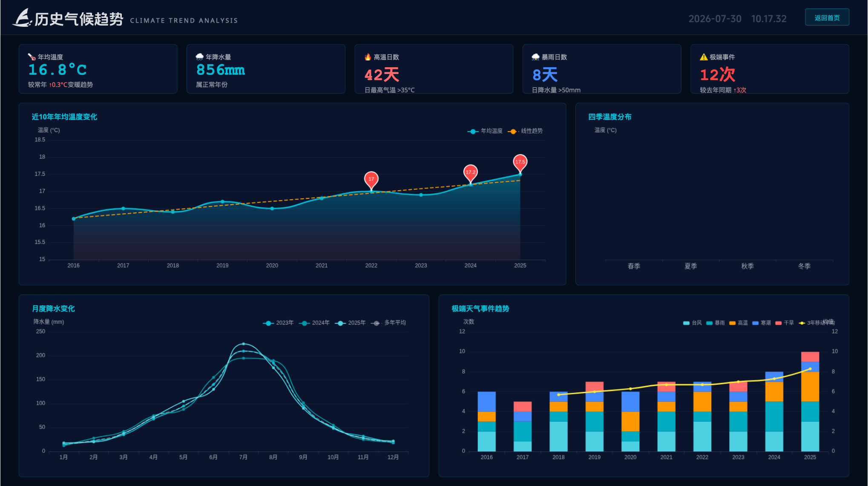The width and height of the screenshot is (868, 486).
Task: Click the 42天 high temperature days value
Action: click(x=382, y=75)
